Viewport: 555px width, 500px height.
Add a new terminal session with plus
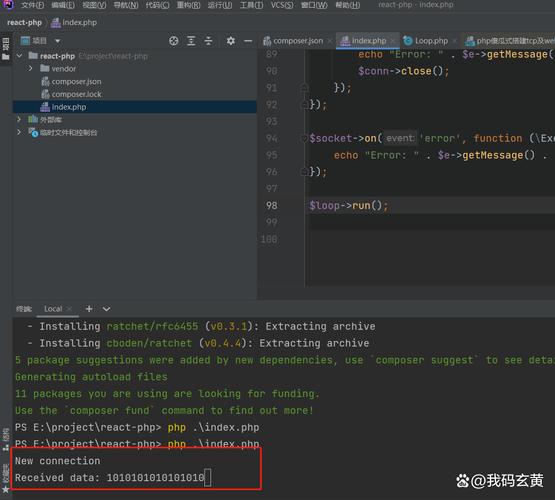coord(89,309)
